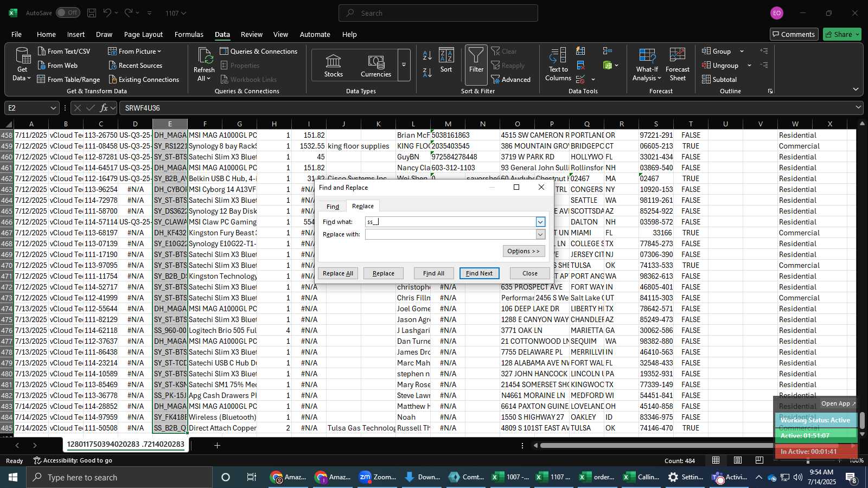868x488 pixels.
Task: Switch to the Find tab in dialog
Action: [x=333, y=207]
